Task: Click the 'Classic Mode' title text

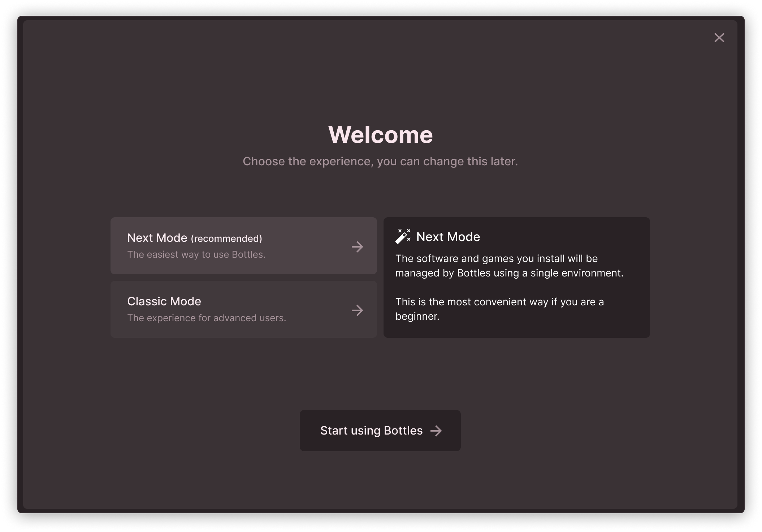Action: tap(164, 301)
